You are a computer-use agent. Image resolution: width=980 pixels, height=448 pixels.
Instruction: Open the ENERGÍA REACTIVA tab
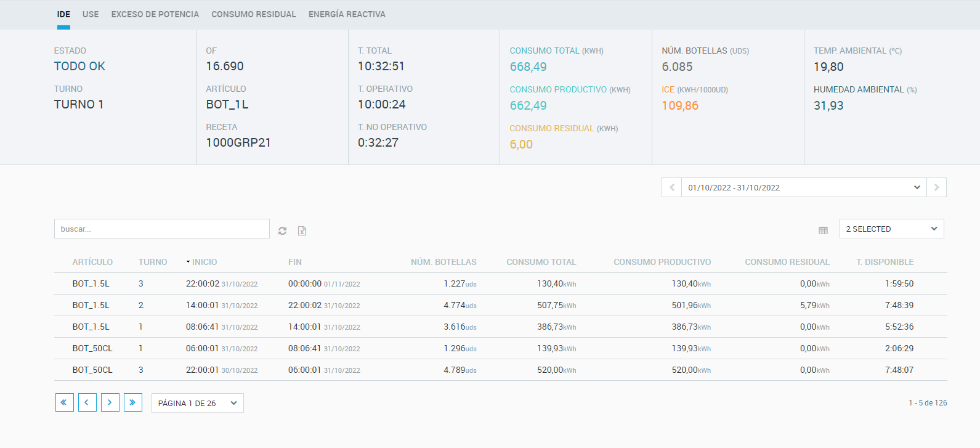click(347, 14)
